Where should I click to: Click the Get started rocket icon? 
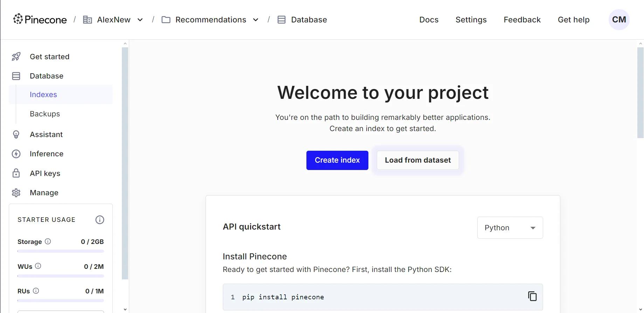tap(16, 57)
